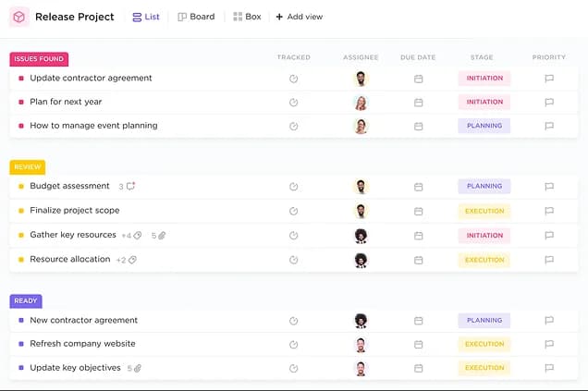588x391 pixels.
Task: Open INITIATION stage dropdown for Update contractor agreement
Action: 484,79
